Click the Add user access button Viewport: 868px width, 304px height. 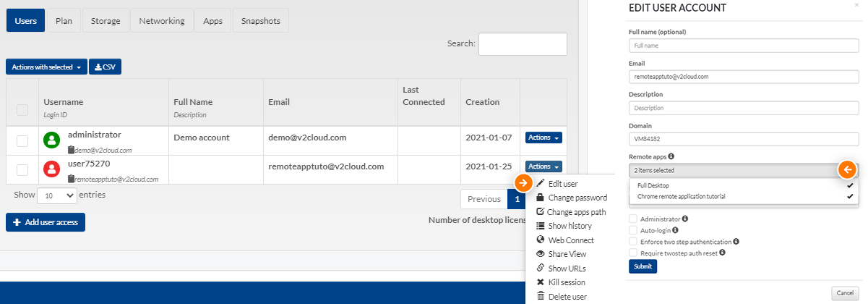pos(46,222)
